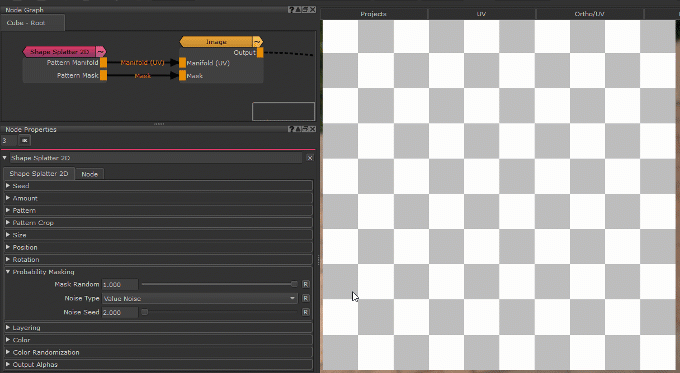
Task: Click the Mask Random slider handle
Action: point(294,284)
